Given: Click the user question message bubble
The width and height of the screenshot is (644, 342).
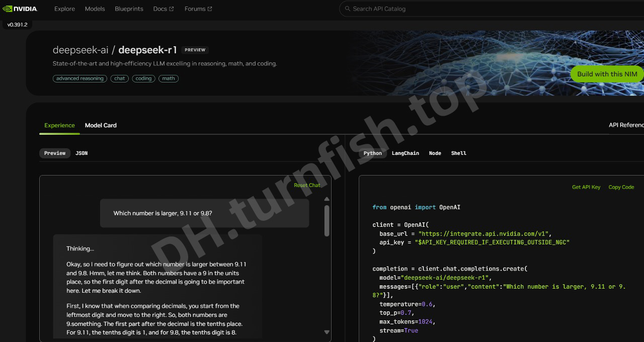Looking at the screenshot, I should point(204,213).
